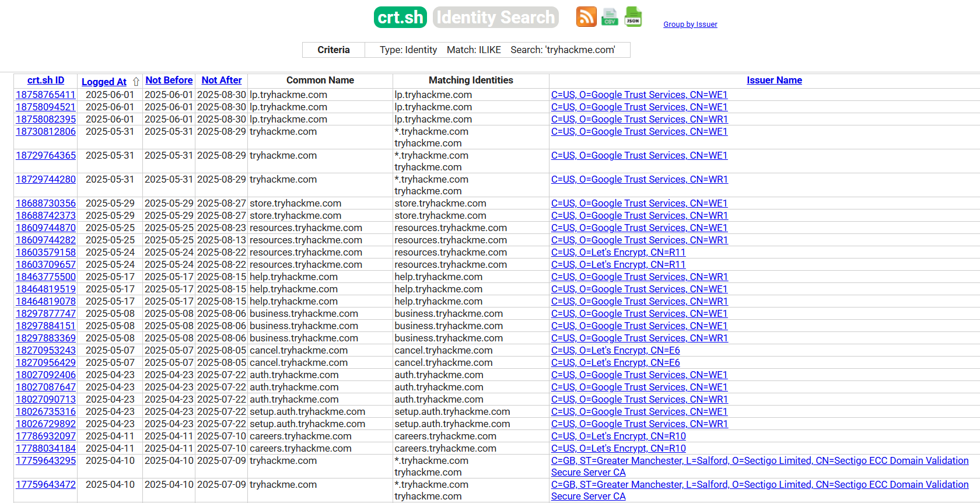Open certificate ID 18270953243

point(45,350)
